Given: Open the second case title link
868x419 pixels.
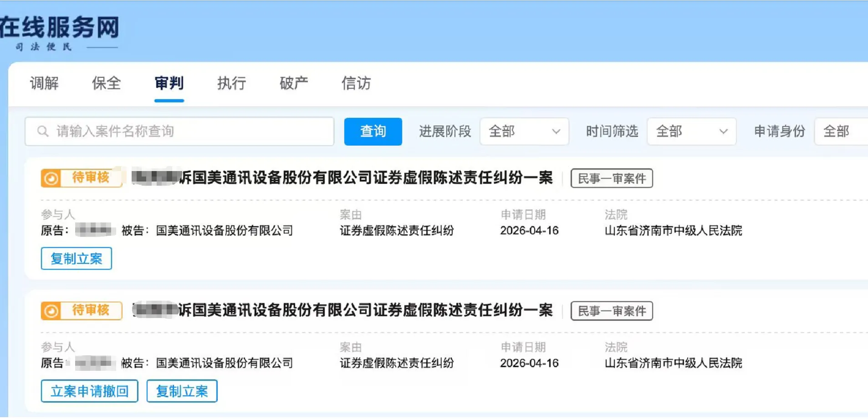Looking at the screenshot, I should click(342, 311).
